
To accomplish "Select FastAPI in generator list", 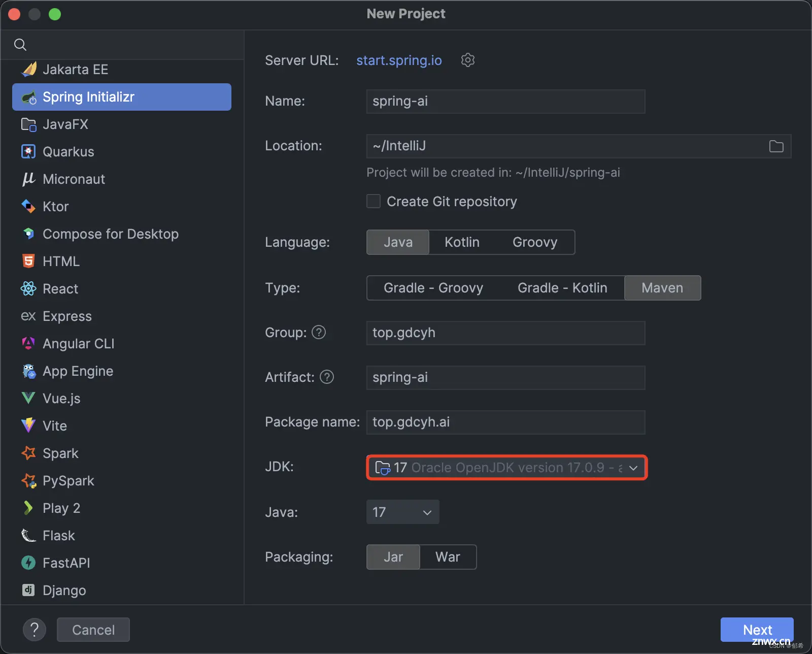I will coord(122,563).
